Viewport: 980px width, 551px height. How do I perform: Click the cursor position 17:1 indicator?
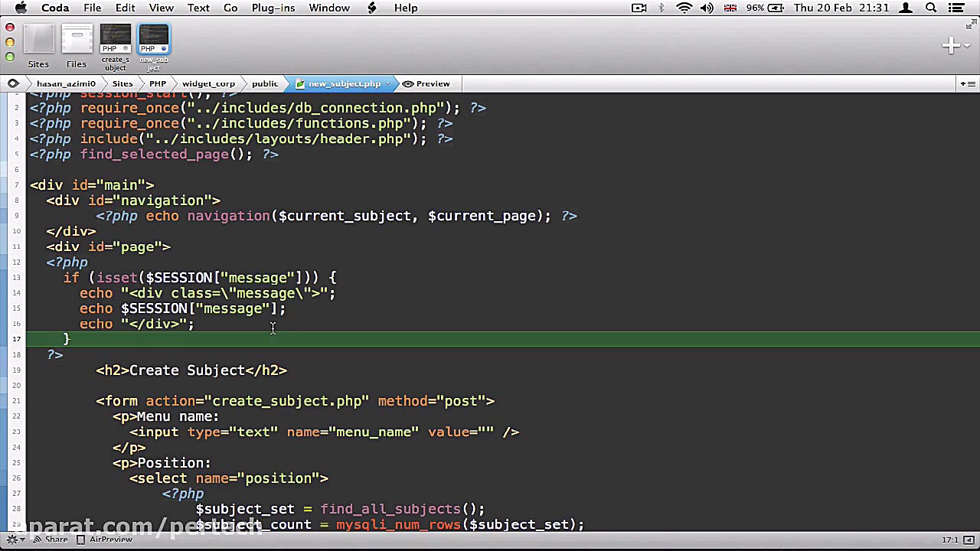tap(950, 540)
